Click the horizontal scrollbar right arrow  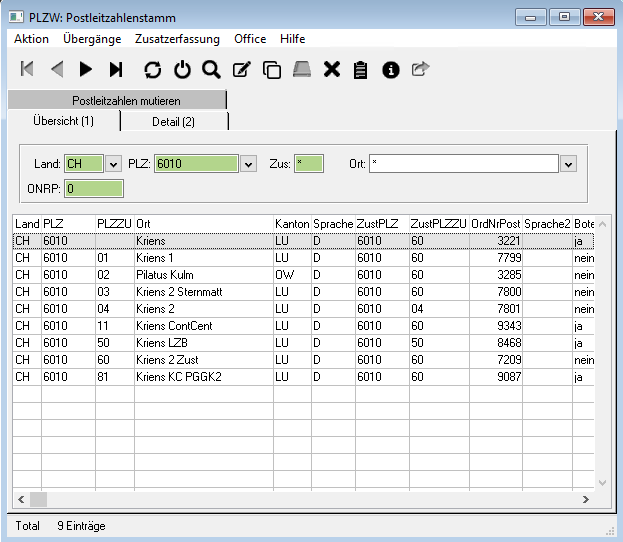(x=587, y=499)
